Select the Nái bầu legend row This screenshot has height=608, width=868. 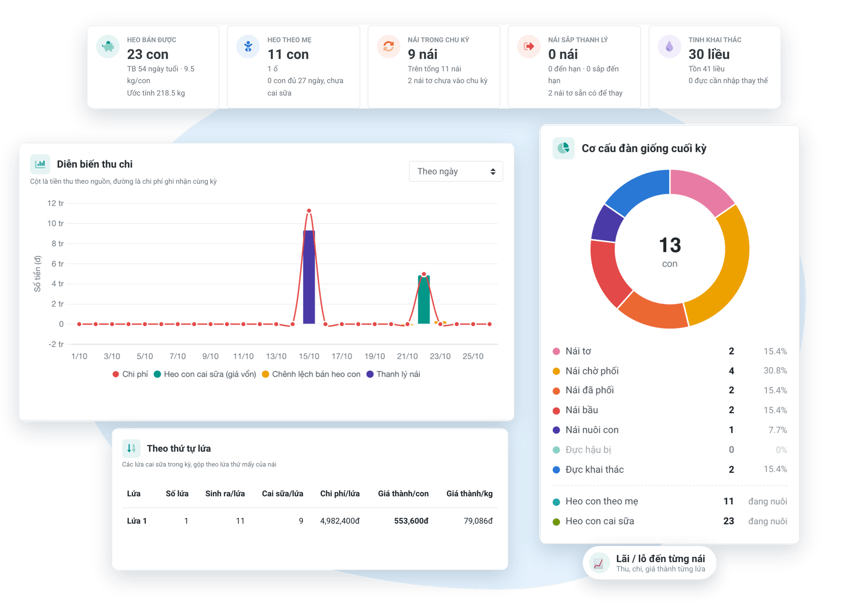point(670,410)
